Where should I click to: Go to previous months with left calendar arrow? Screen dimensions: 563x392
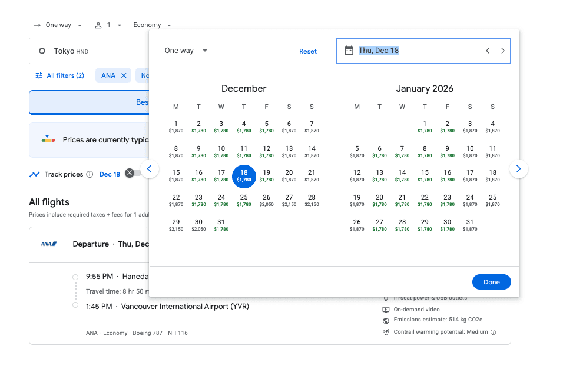[x=150, y=169]
